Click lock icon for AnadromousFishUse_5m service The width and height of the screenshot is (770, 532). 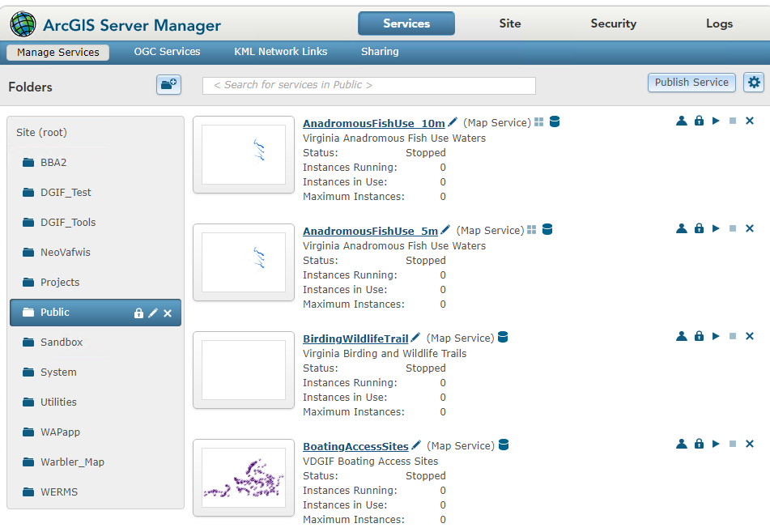coord(699,228)
